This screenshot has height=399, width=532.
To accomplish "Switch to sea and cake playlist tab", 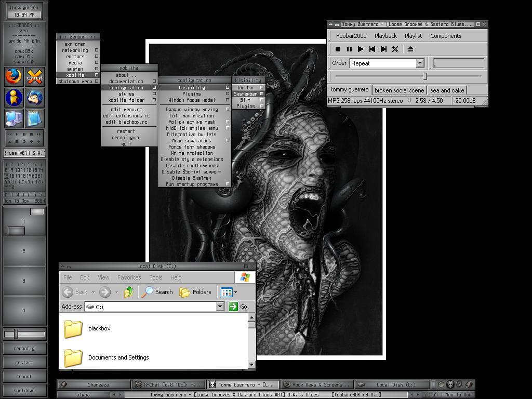I will click(447, 90).
